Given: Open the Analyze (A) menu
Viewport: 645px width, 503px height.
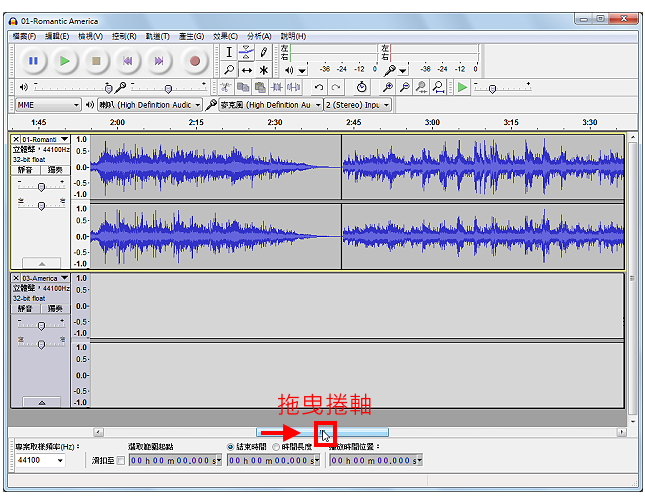Looking at the screenshot, I should pyautogui.click(x=259, y=36).
